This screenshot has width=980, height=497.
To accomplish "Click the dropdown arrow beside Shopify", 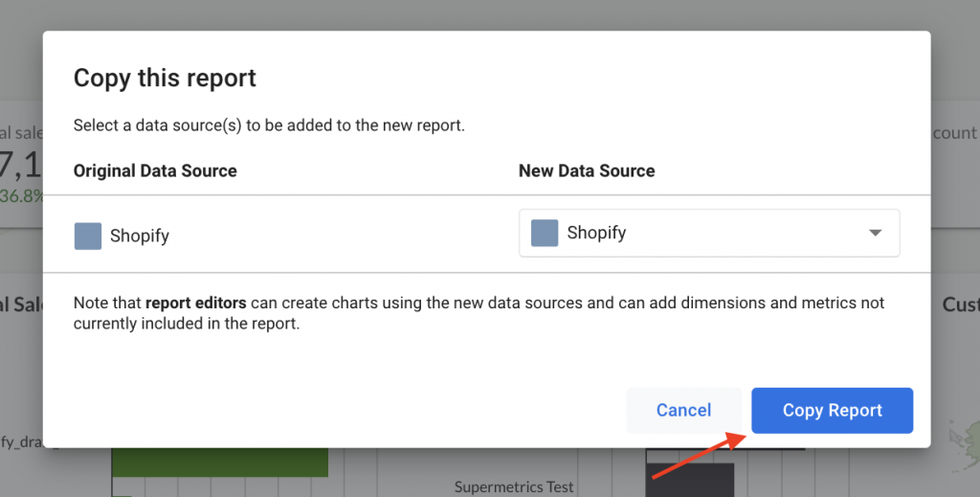I will point(875,233).
